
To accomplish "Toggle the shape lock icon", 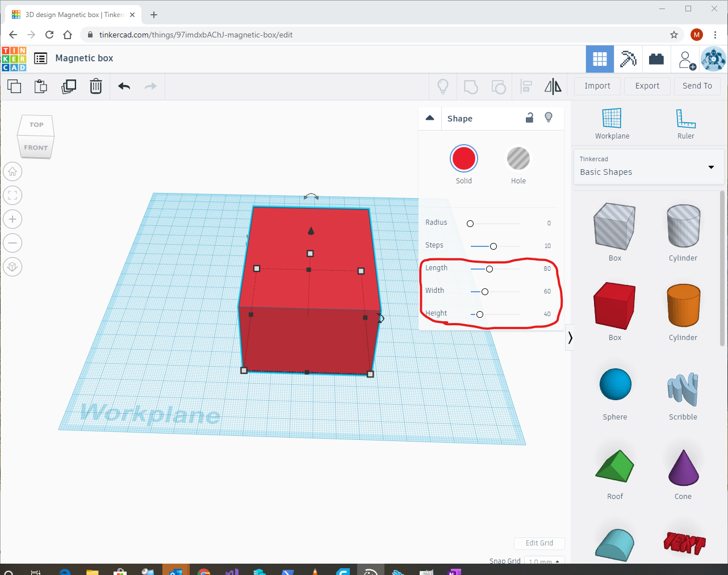I will click(x=529, y=117).
